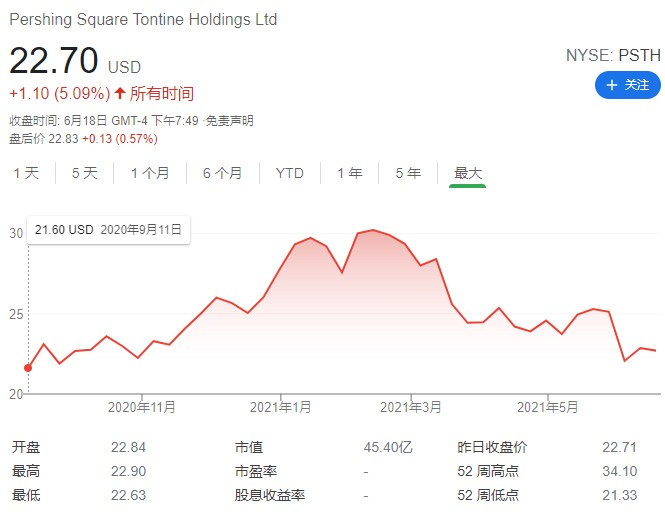Click the 2021年3月 axis label
This screenshot has width=665, height=516.
(411, 407)
